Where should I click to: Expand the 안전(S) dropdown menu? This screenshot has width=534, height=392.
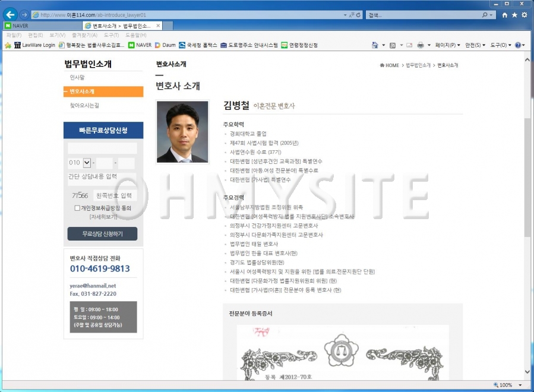pyautogui.click(x=475, y=45)
